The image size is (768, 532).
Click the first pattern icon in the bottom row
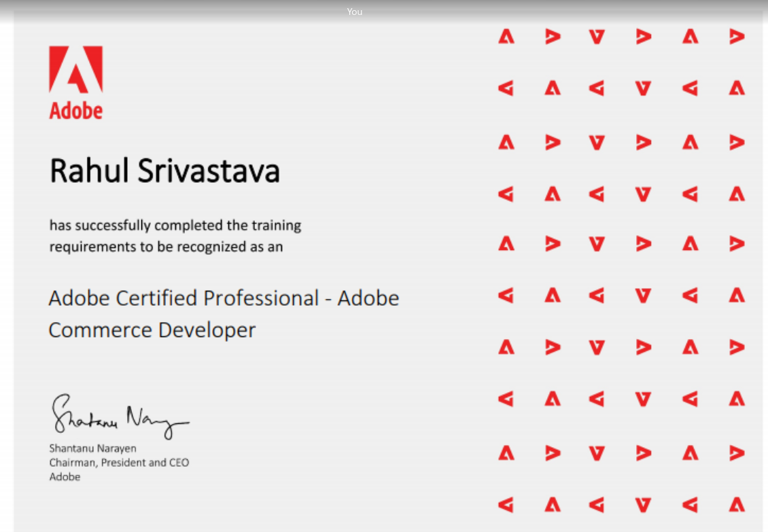coord(506,504)
